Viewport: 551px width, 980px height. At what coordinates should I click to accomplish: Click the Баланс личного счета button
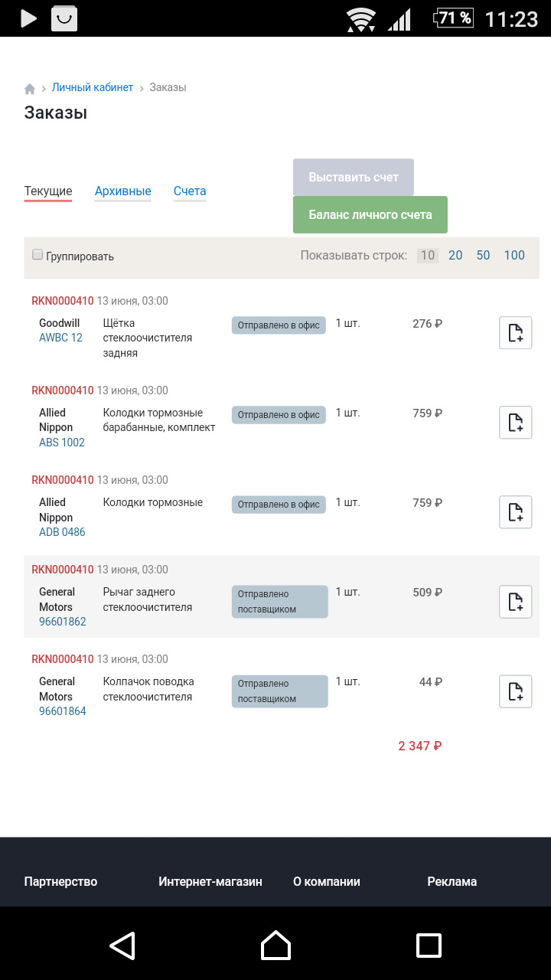[x=370, y=214]
